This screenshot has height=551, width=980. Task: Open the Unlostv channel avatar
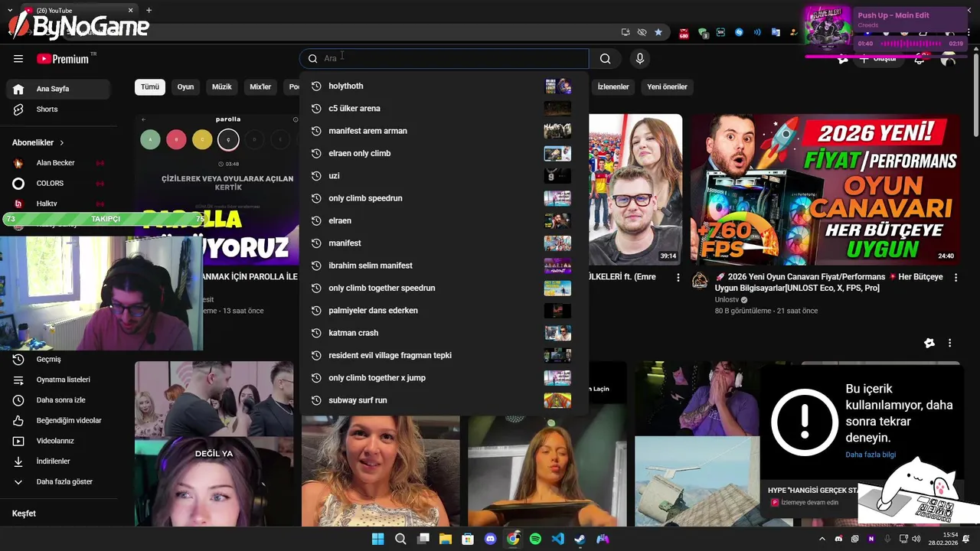pos(700,281)
